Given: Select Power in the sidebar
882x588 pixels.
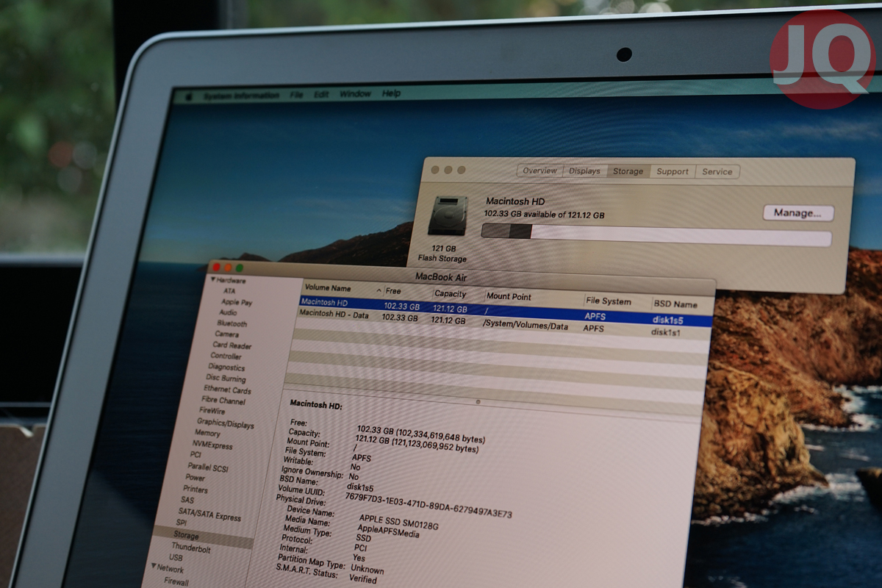Looking at the screenshot, I should (195, 478).
